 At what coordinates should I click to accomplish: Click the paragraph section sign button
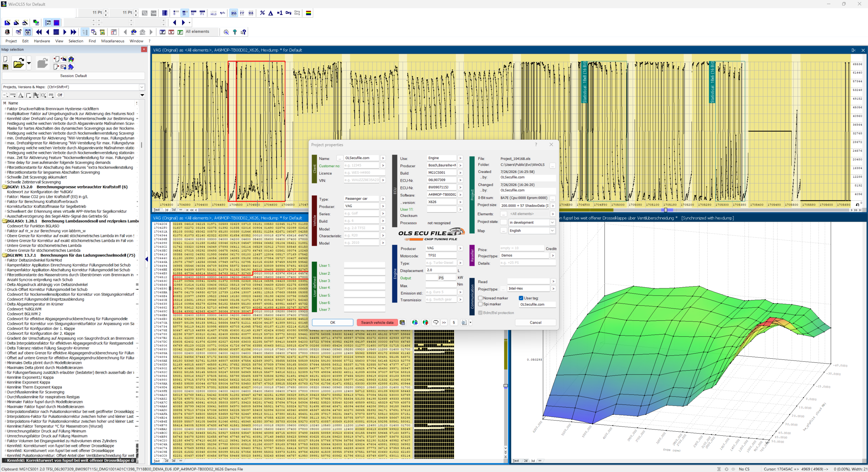[x=454, y=322]
